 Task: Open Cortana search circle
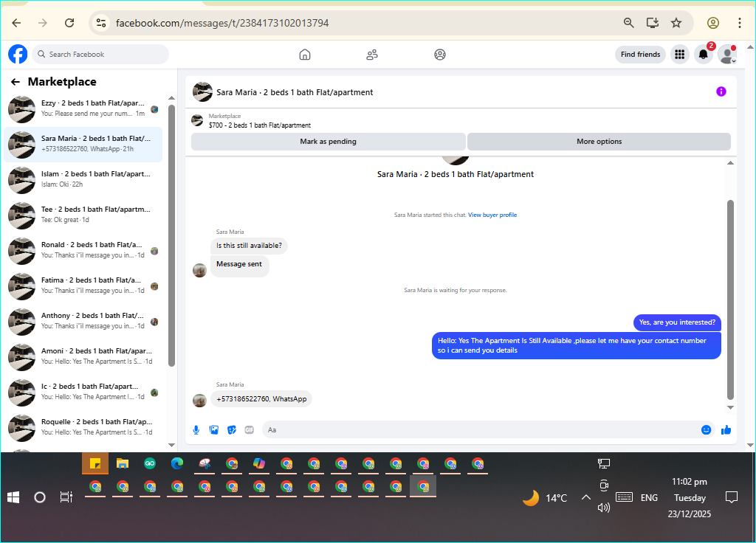click(40, 497)
